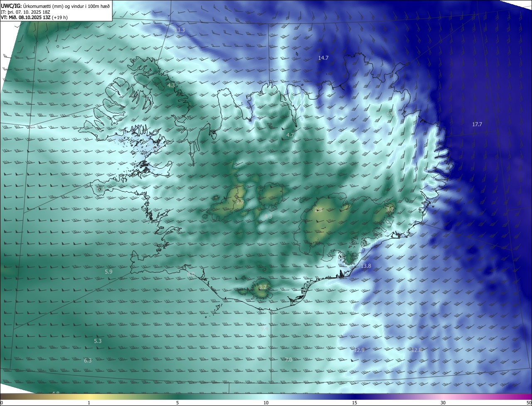Click the 4.3 value in the Westfjords
Viewport: 532px width, 406px height.
pos(171,85)
